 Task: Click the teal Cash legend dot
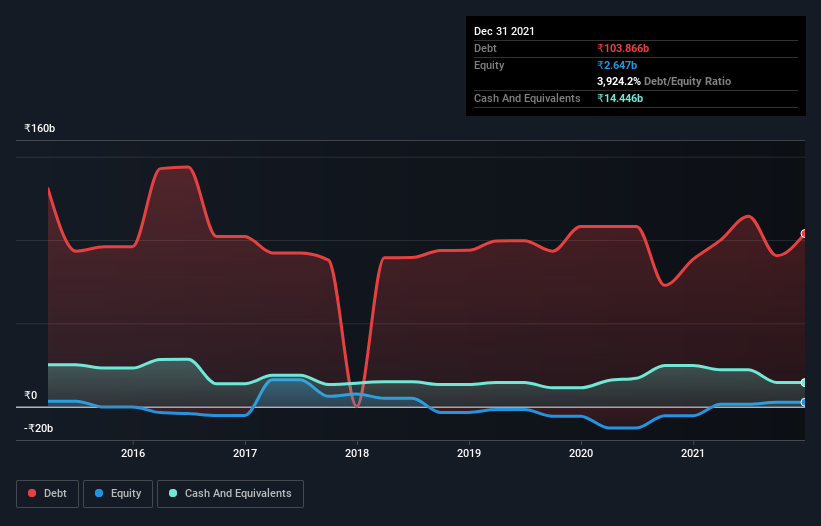[173, 493]
